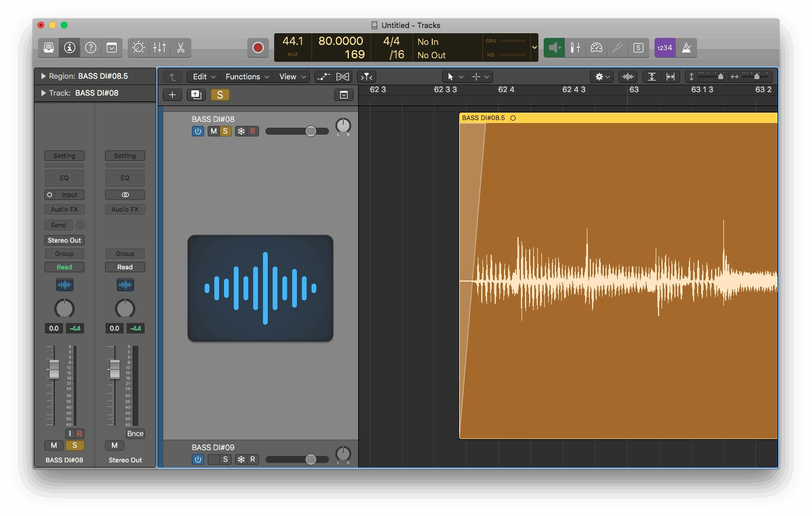The width and height of the screenshot is (812, 516).
Task: Show automation using the curve icon
Action: [x=324, y=77]
